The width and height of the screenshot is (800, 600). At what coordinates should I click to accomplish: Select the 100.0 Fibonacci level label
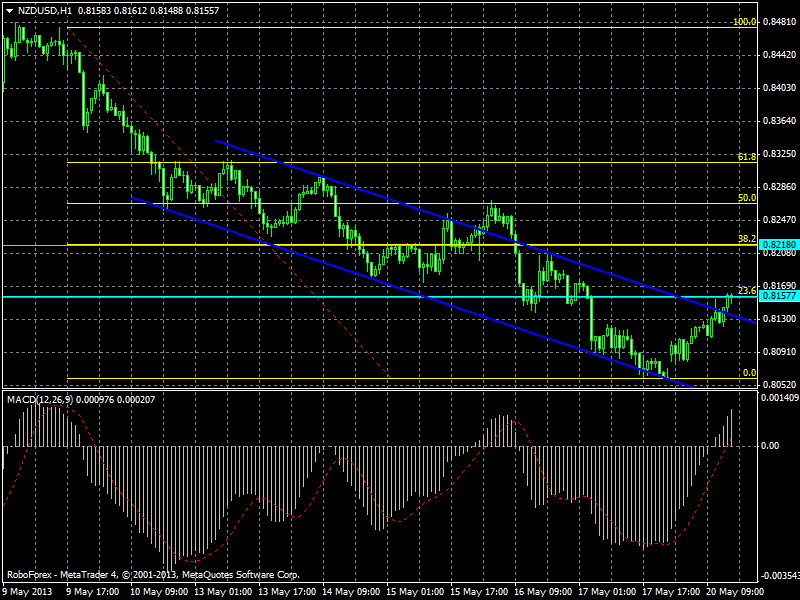coord(744,22)
